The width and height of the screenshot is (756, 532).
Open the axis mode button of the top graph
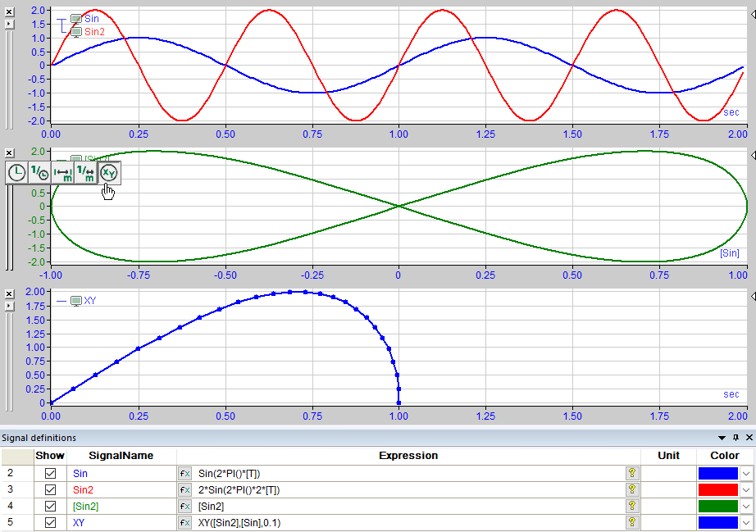(9, 24)
